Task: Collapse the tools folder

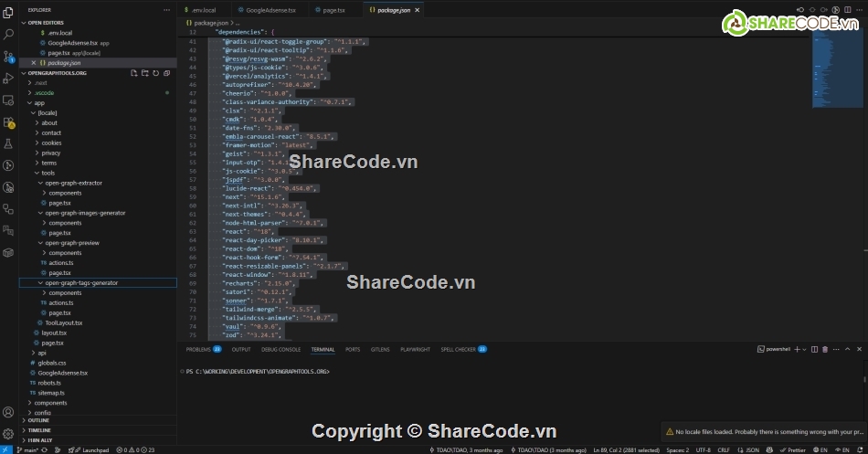Action: pyautogui.click(x=48, y=173)
